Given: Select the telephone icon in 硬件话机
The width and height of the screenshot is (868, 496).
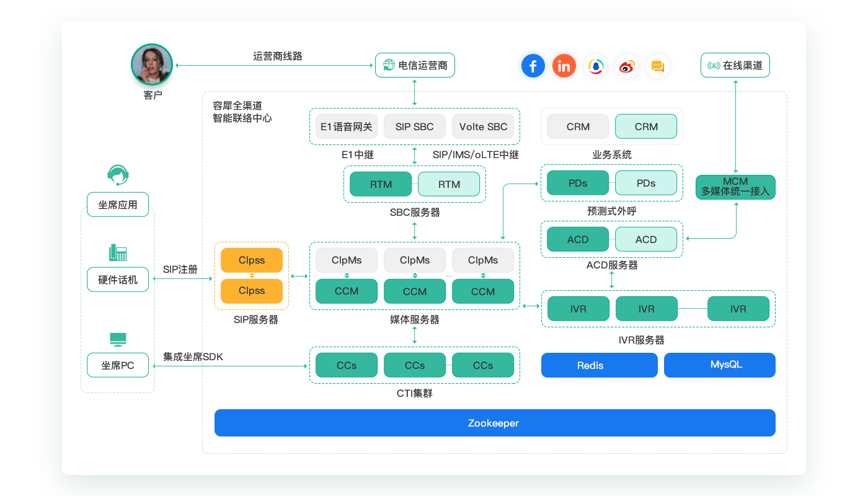Looking at the screenshot, I should tap(118, 253).
